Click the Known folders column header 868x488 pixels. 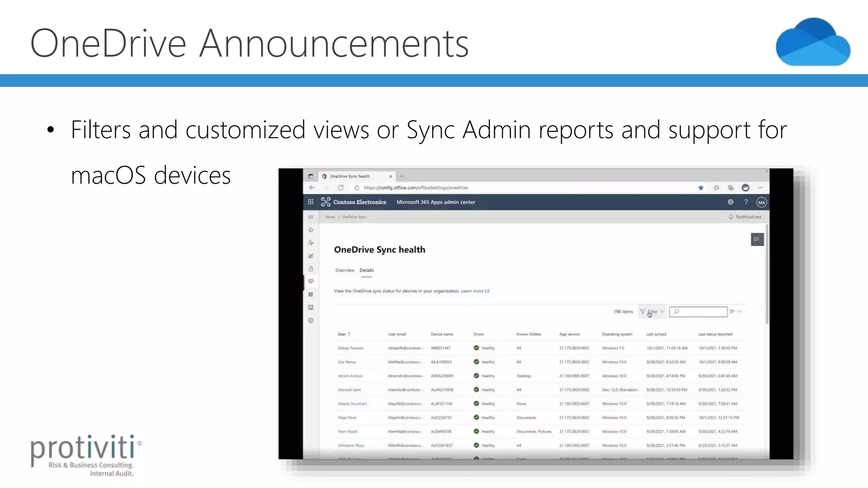pos(529,334)
